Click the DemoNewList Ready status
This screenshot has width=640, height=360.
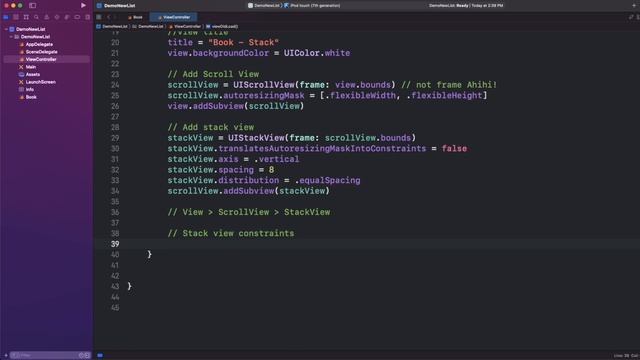(466, 6)
